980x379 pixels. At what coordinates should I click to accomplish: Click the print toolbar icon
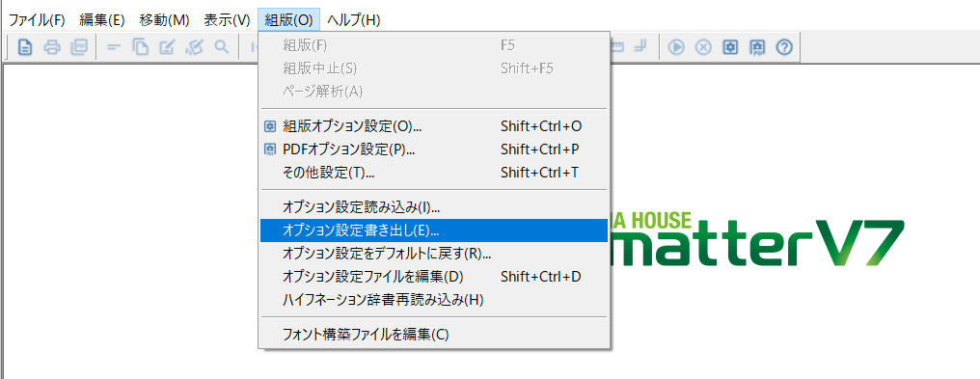(x=52, y=47)
